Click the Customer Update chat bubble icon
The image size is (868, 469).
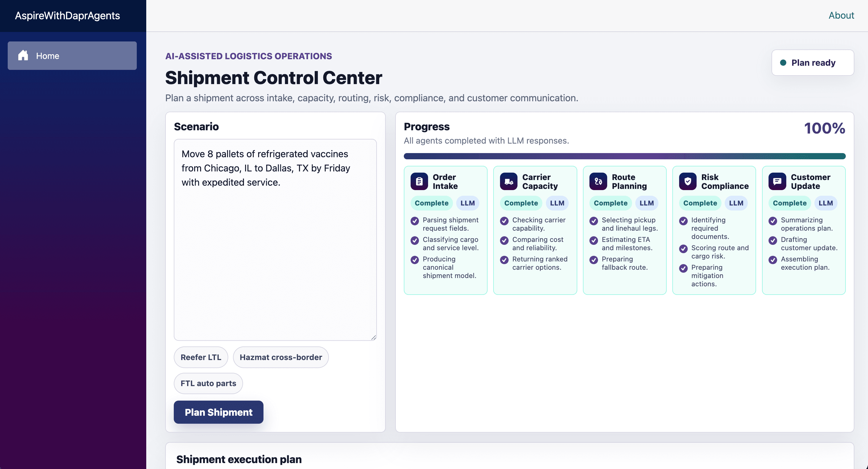(777, 182)
